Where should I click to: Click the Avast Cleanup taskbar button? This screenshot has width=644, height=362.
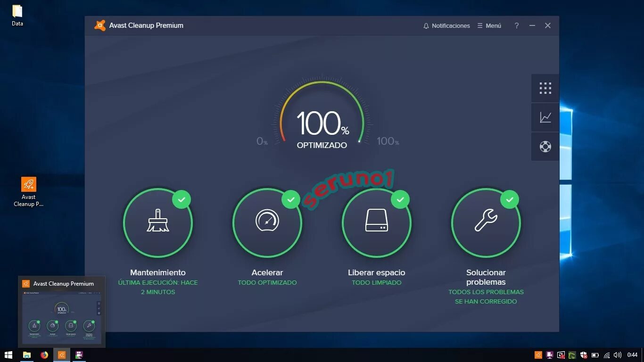(62, 355)
